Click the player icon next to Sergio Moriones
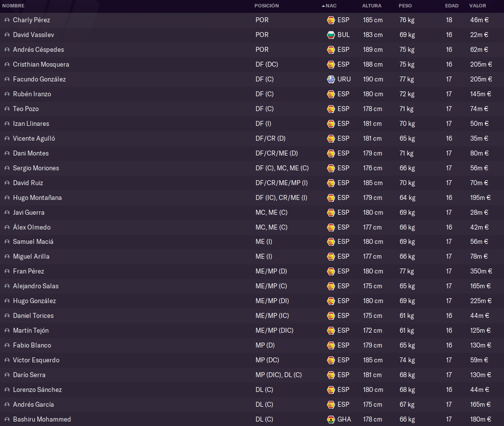 [7, 168]
